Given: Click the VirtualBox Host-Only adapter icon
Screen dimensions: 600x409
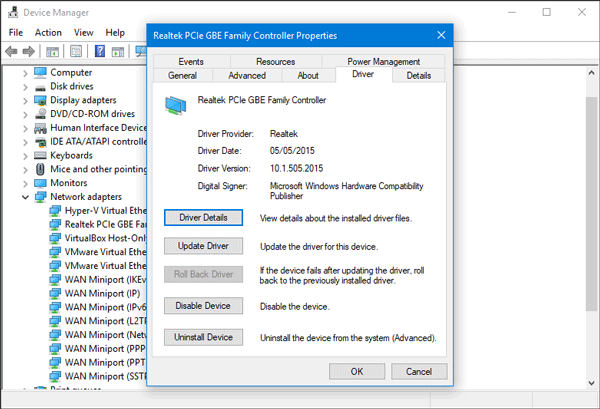Looking at the screenshot, I should (x=55, y=238).
